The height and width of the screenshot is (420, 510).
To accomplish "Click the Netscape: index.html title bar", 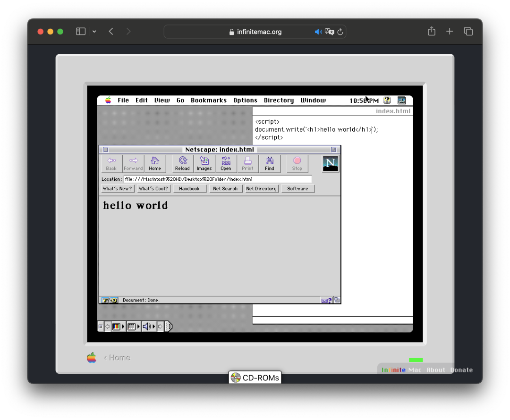I will [220, 150].
